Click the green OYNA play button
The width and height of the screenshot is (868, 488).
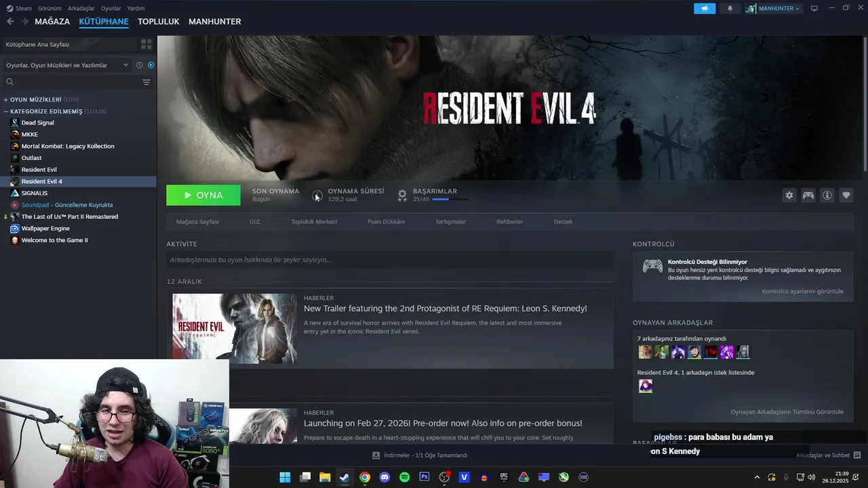tap(203, 195)
